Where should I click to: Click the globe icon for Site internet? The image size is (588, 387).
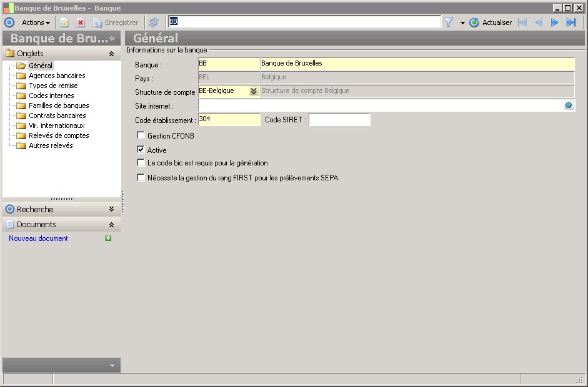569,105
